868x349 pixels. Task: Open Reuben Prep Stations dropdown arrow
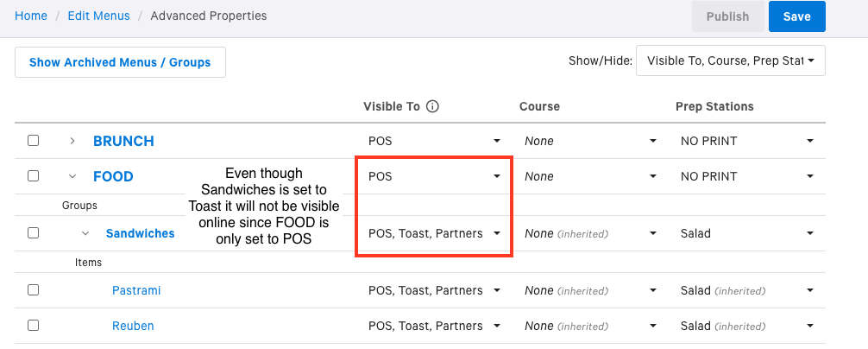click(810, 326)
